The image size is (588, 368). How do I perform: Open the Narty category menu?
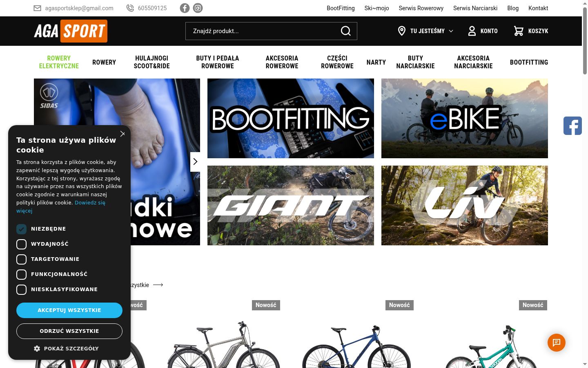click(x=376, y=62)
